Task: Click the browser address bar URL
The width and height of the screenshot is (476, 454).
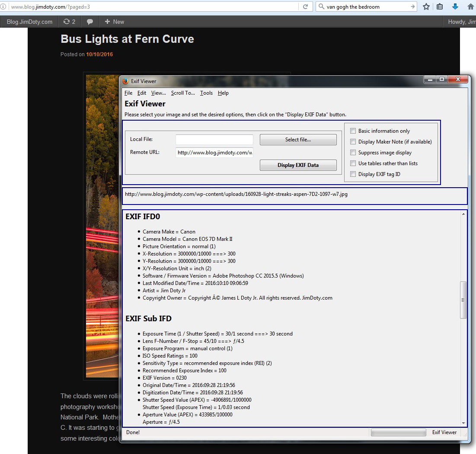Action: pyautogui.click(x=51, y=6)
